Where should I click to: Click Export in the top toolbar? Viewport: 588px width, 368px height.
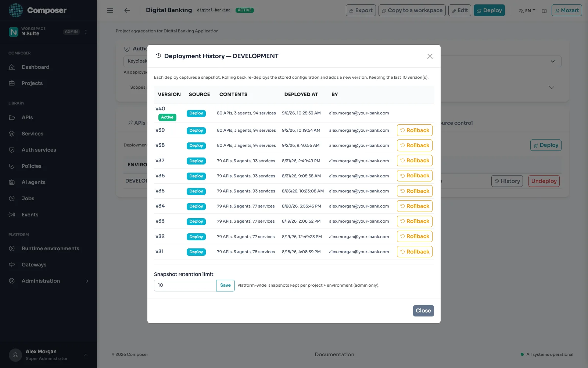click(x=361, y=10)
